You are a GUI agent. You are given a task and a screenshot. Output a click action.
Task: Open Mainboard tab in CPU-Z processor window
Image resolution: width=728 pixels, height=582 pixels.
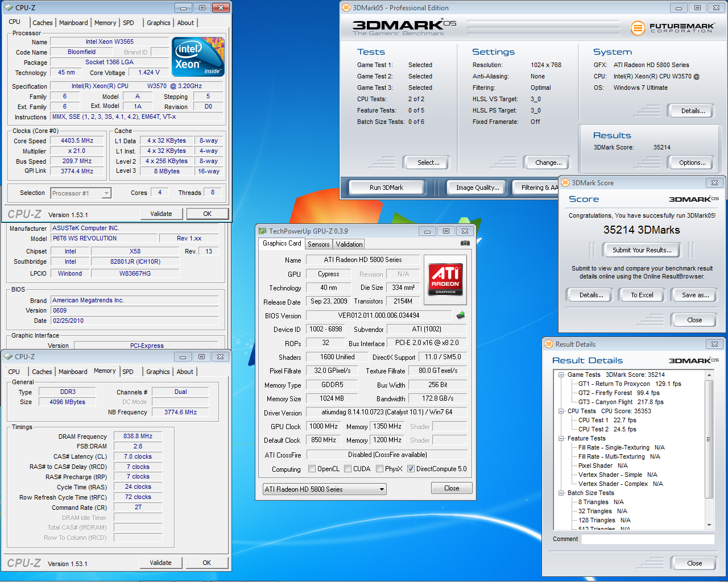point(73,23)
